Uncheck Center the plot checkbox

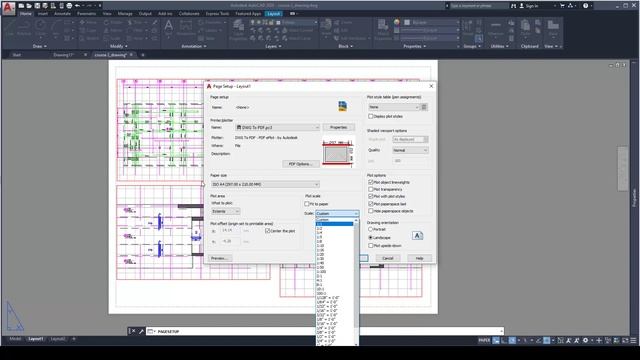coord(268,231)
